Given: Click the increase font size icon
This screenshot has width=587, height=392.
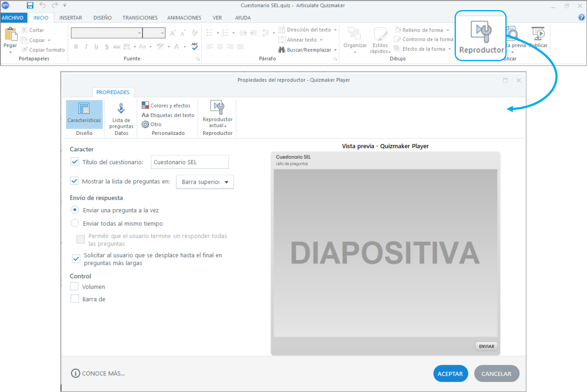Looking at the screenshot, I should click(173, 33).
